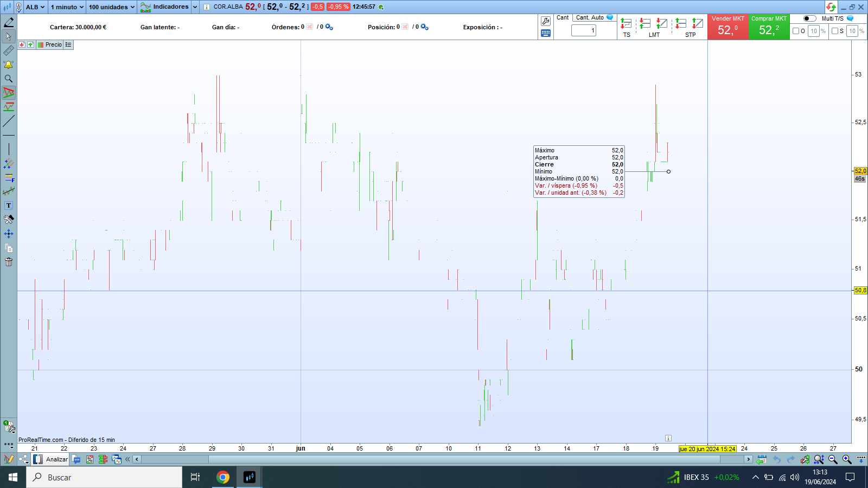Open Chrome from the taskbar
The image size is (868, 488).
click(x=223, y=477)
